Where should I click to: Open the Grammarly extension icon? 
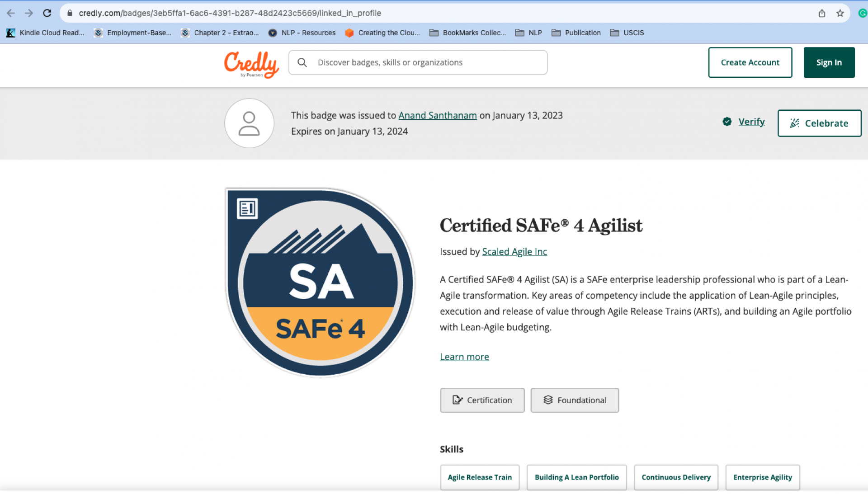(862, 13)
